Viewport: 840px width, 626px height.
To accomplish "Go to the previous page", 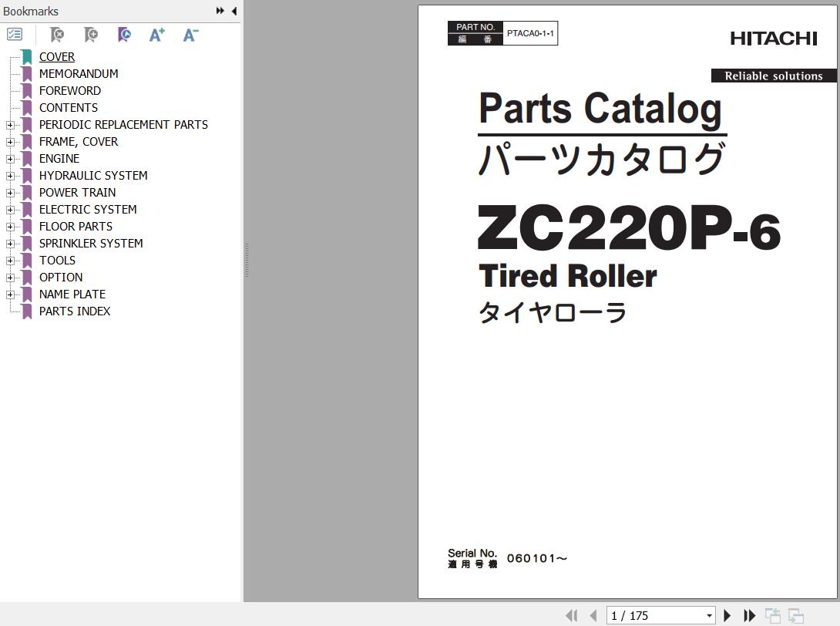I will point(593,616).
